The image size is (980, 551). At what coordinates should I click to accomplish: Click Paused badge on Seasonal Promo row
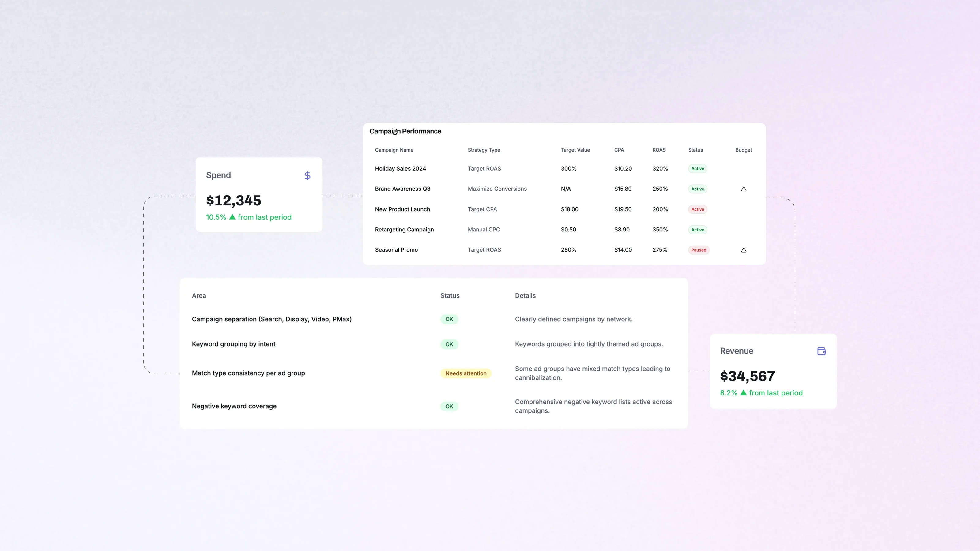[699, 250]
